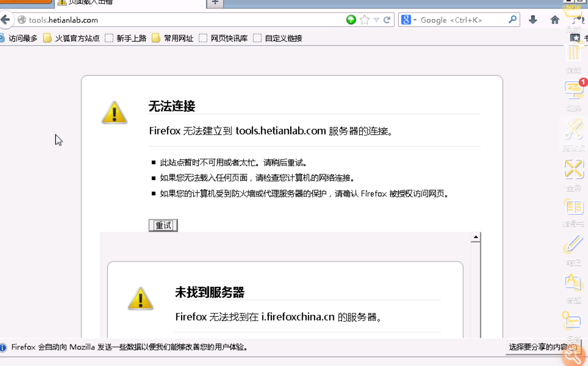Open the 火狐官方站点 bookmark folder

[71, 38]
